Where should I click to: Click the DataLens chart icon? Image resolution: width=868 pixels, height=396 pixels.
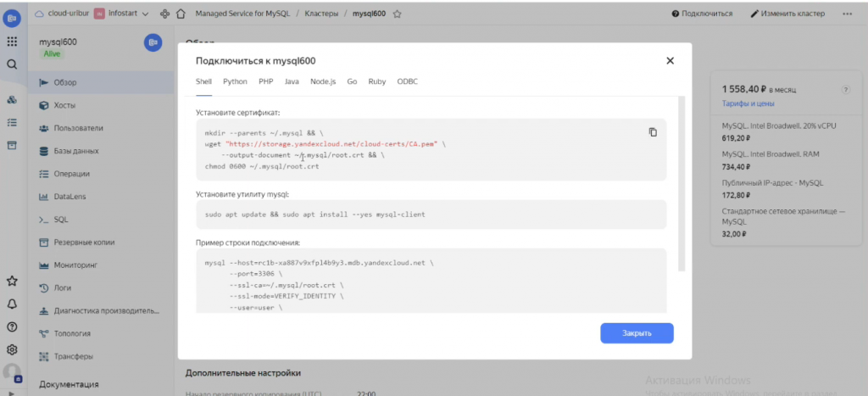point(44,197)
